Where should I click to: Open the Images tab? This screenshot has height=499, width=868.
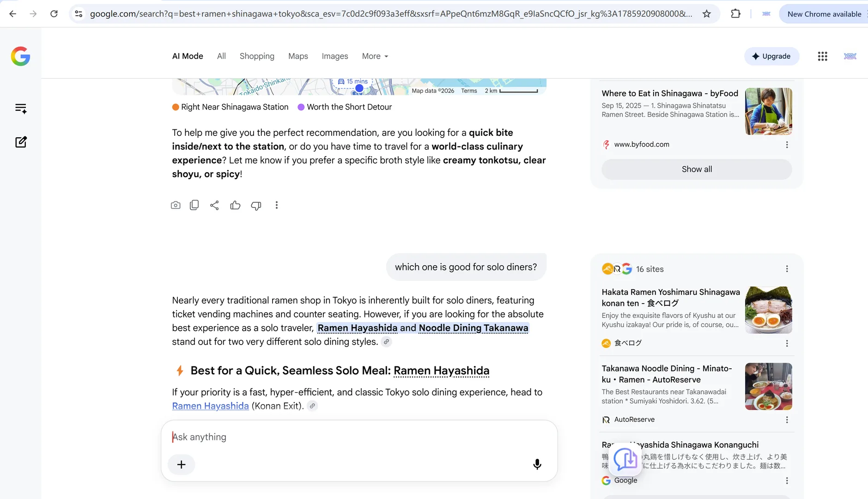[x=335, y=56]
